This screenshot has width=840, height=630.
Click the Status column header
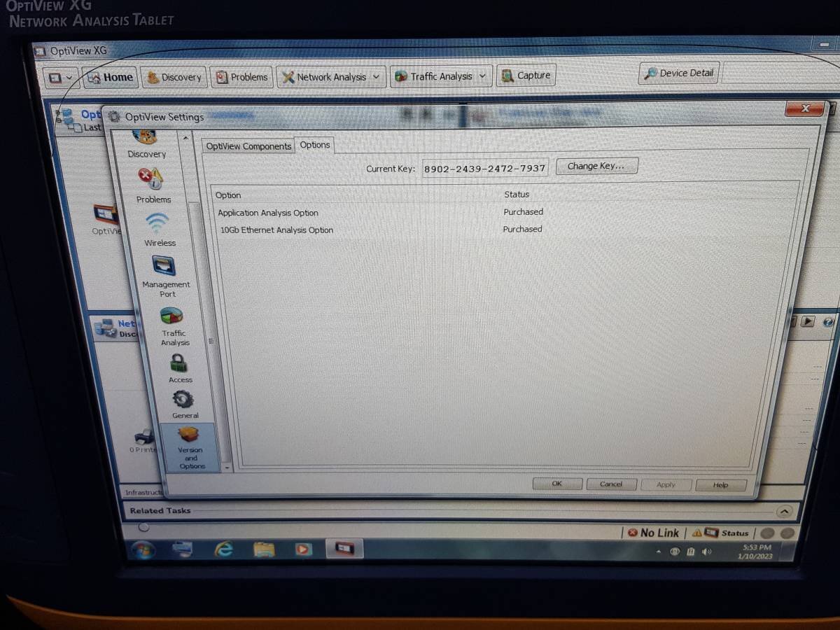[x=517, y=194]
